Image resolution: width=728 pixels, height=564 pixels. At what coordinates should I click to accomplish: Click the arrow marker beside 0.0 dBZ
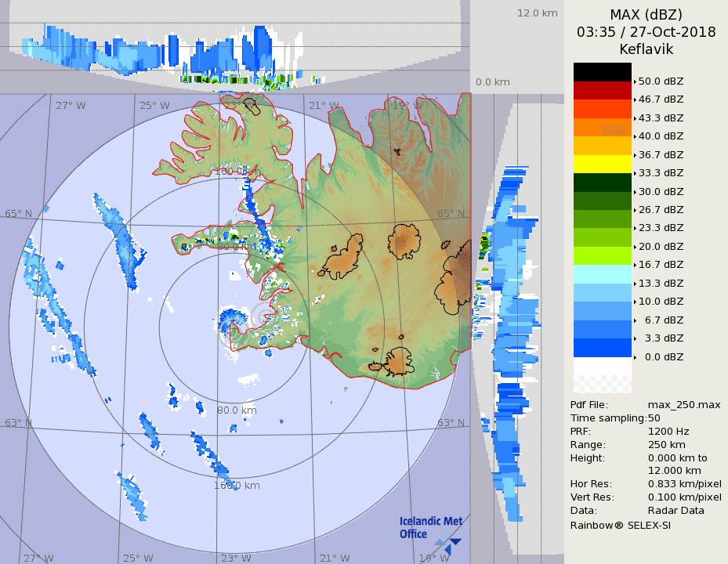click(x=635, y=357)
